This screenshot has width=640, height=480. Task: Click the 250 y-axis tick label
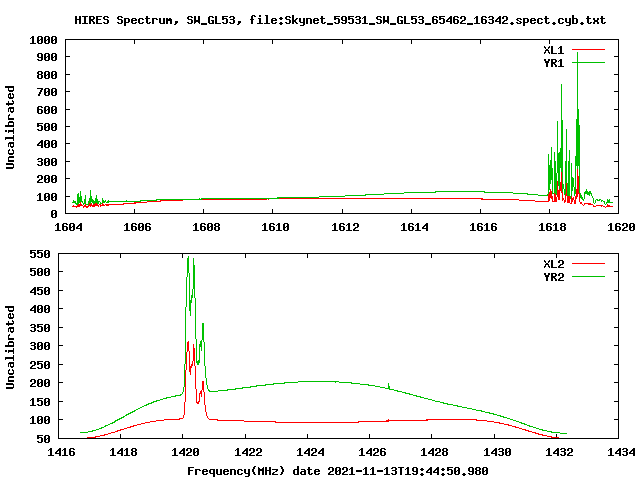tap(40, 365)
